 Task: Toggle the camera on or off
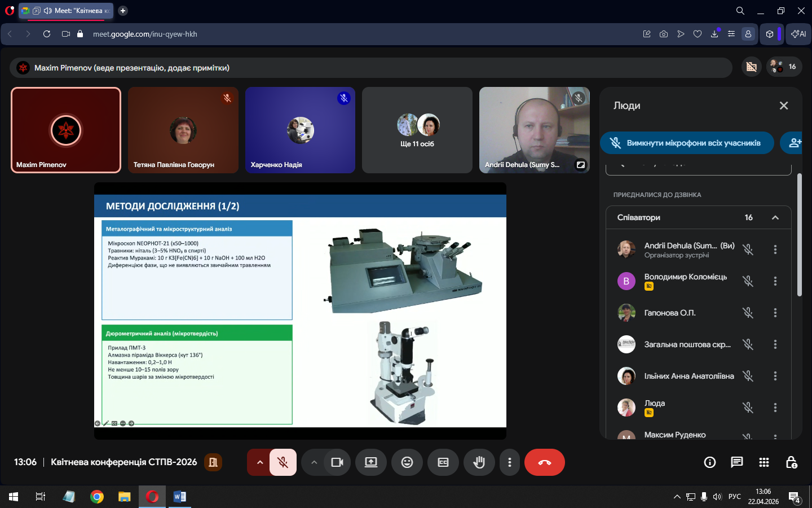click(x=337, y=462)
